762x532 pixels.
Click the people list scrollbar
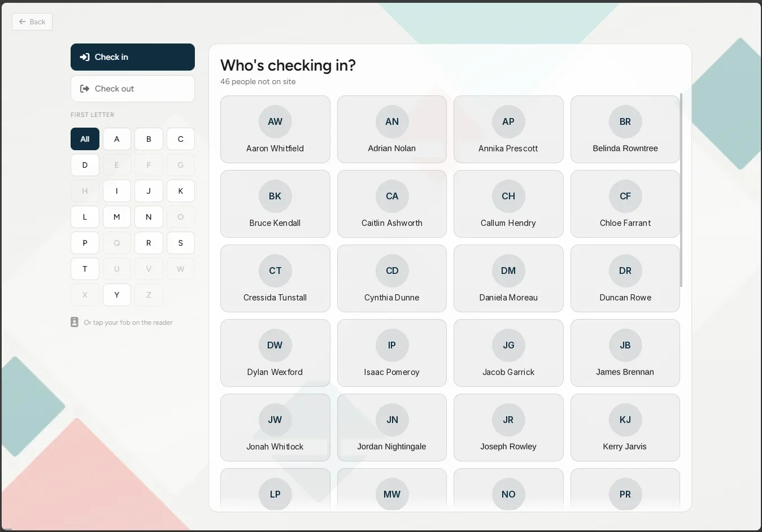click(681, 190)
